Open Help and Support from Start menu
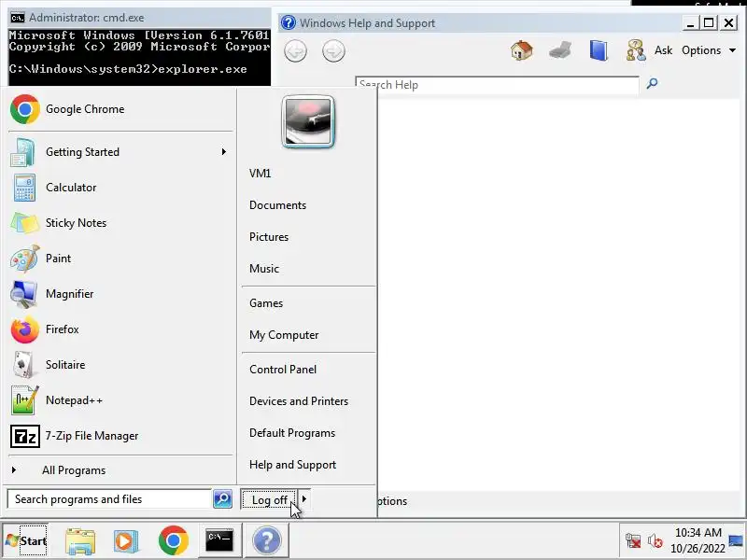This screenshot has height=560, width=747. [x=308, y=465]
